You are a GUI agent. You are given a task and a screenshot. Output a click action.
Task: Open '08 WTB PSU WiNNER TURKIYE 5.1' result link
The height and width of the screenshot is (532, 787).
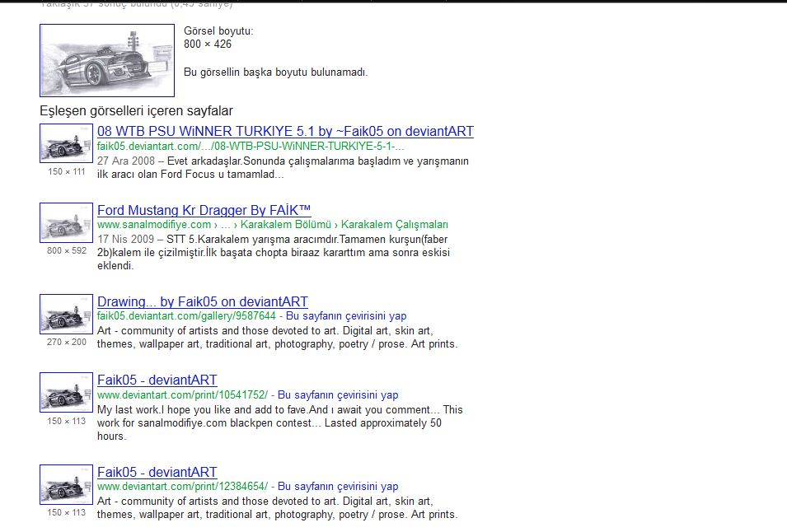[285, 132]
